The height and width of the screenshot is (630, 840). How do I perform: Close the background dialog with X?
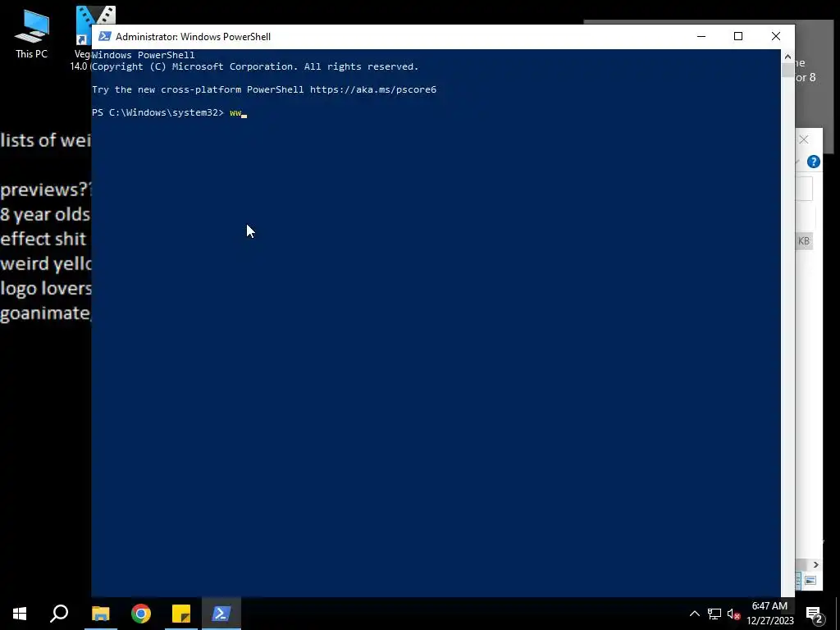[804, 139]
